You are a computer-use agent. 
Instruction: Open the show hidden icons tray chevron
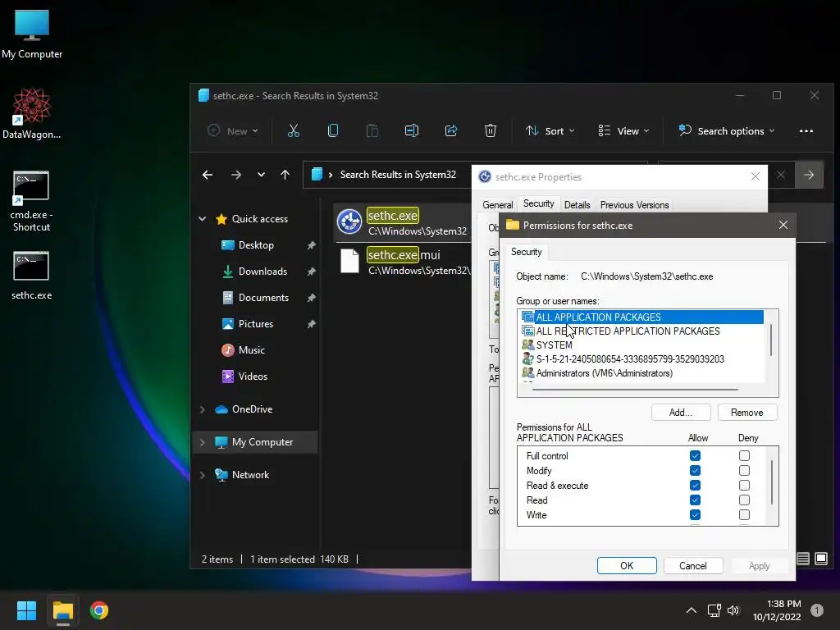(692, 610)
